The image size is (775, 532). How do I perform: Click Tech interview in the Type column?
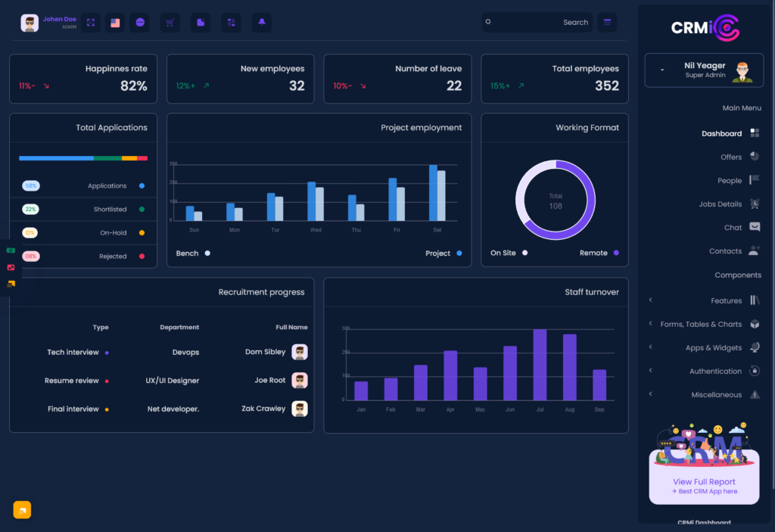(x=73, y=352)
